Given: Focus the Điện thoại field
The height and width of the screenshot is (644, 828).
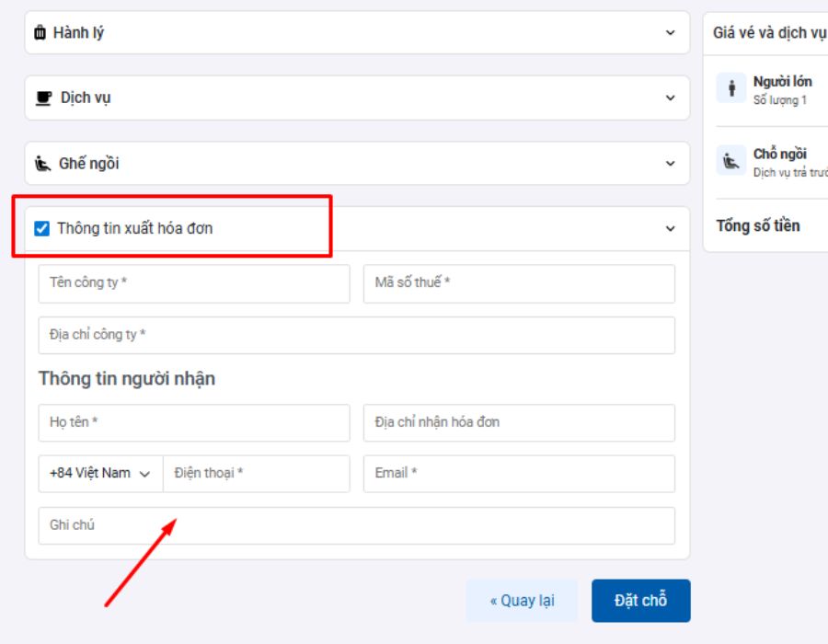Looking at the screenshot, I should pos(256,474).
